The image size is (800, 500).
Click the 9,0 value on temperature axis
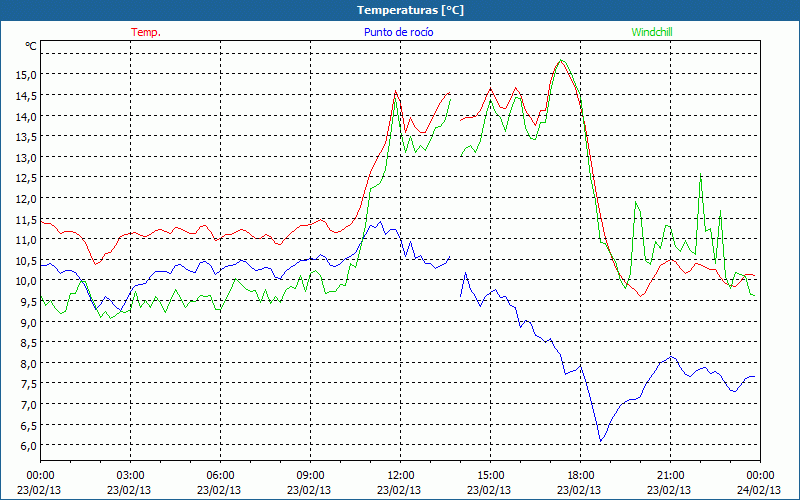tap(28, 322)
